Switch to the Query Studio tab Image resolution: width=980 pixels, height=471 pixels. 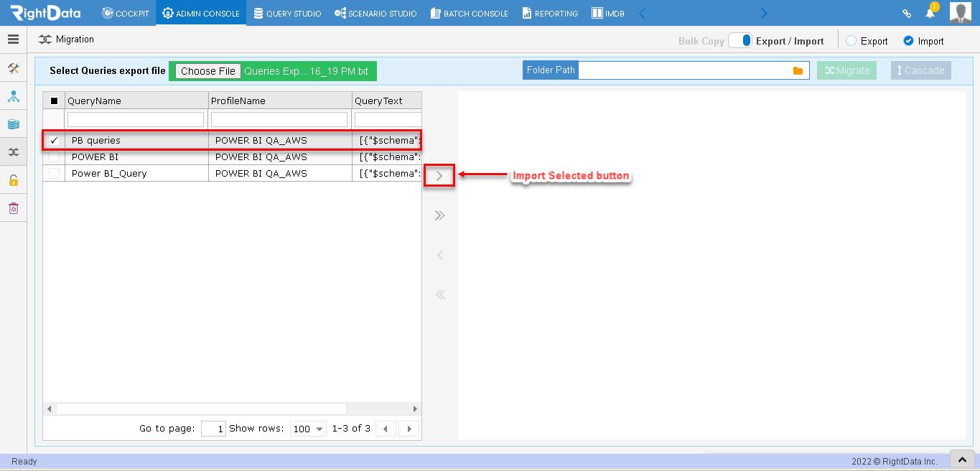point(287,13)
